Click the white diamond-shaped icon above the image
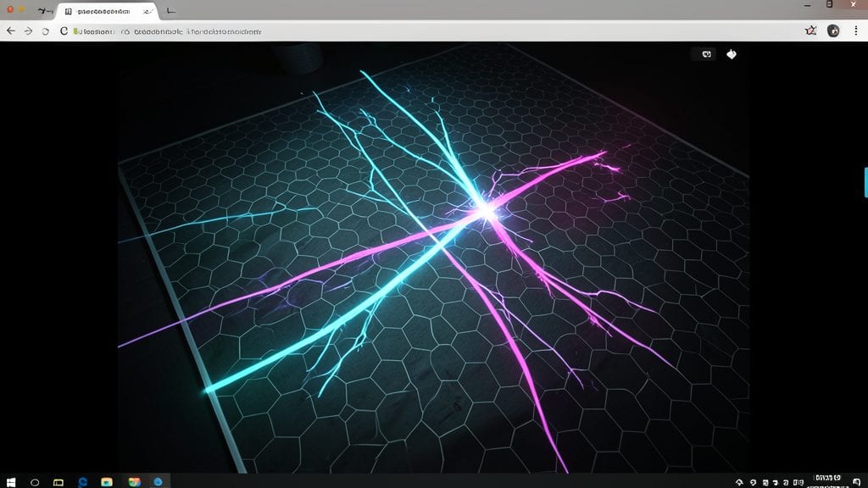This screenshot has height=488, width=868. (732, 54)
